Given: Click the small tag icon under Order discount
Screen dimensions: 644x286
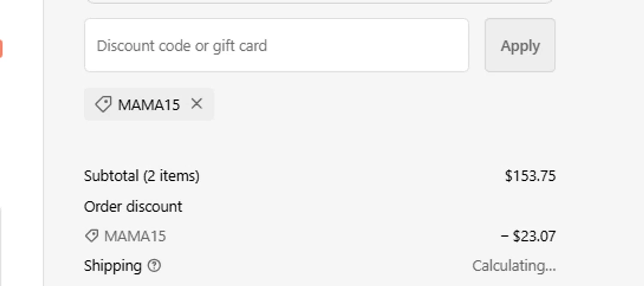Looking at the screenshot, I should [91, 236].
